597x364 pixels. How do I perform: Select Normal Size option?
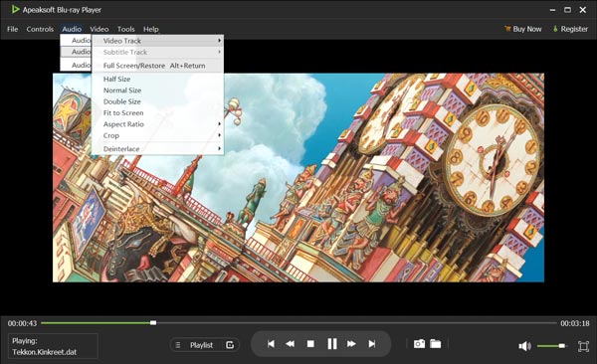point(157,91)
